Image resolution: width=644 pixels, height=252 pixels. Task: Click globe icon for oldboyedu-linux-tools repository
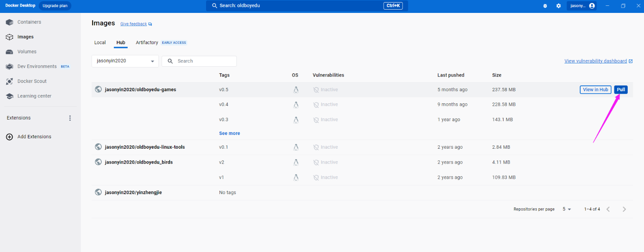point(98,147)
